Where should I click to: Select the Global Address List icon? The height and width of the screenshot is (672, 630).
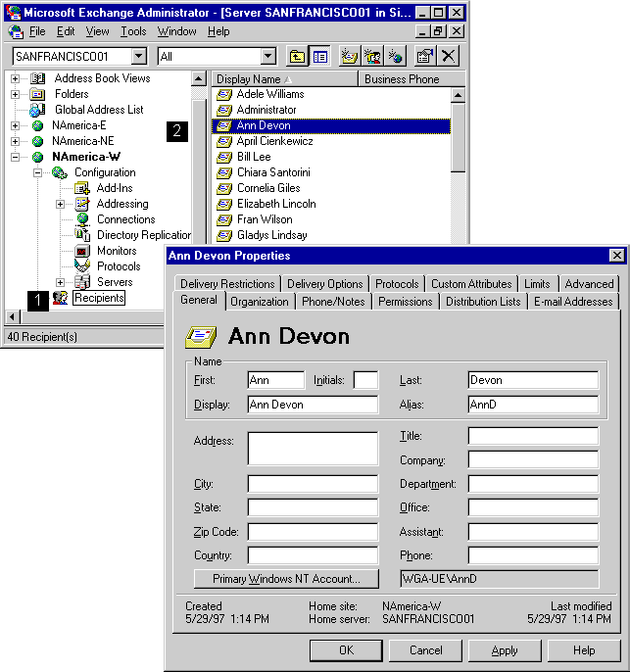pos(37,110)
